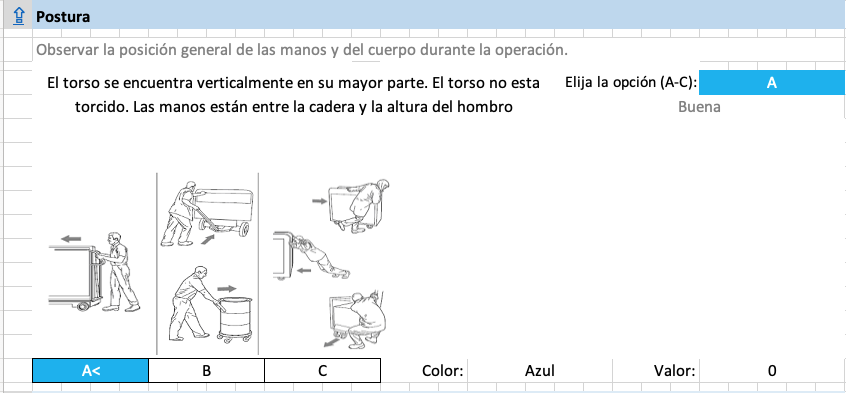The height and width of the screenshot is (393, 846).
Task: Click the man pushing pallet jack illustration
Action: click(x=207, y=213)
